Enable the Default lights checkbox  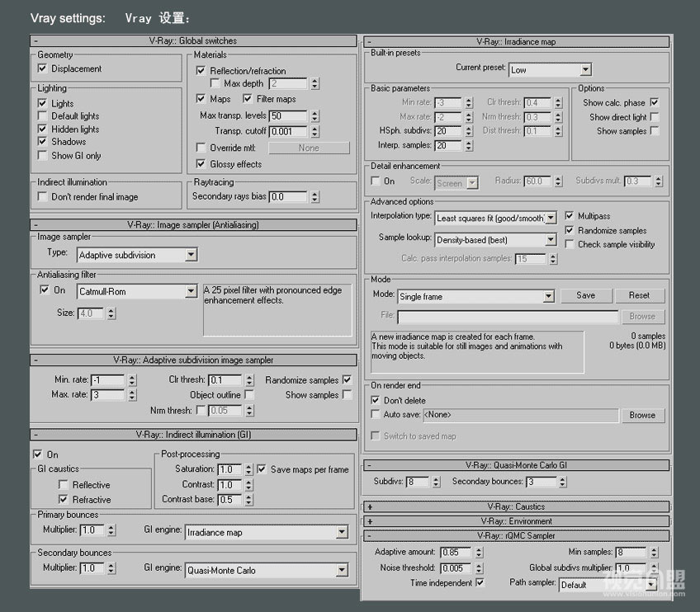point(43,116)
